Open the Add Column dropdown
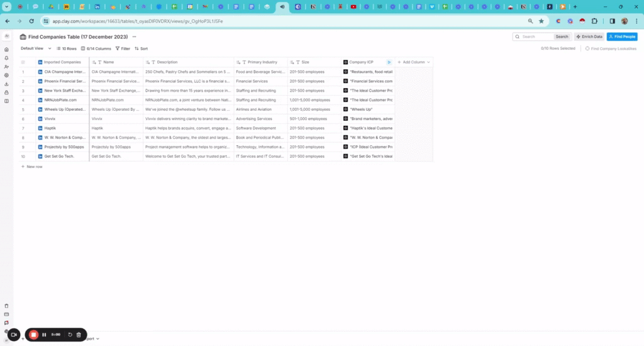 click(x=414, y=62)
